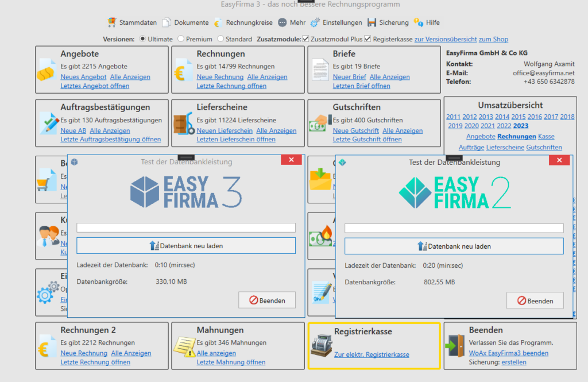
Task: Select the Premium version radio button
Action: (181, 38)
